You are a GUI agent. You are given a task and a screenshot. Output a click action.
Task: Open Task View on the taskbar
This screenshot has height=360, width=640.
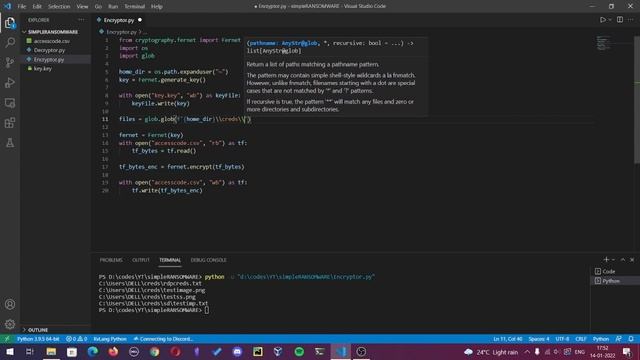point(30,351)
